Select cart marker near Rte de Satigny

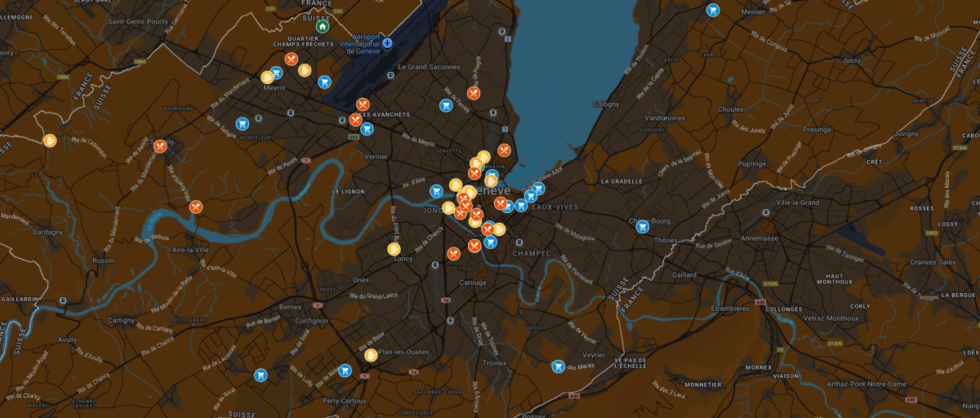coord(242,123)
